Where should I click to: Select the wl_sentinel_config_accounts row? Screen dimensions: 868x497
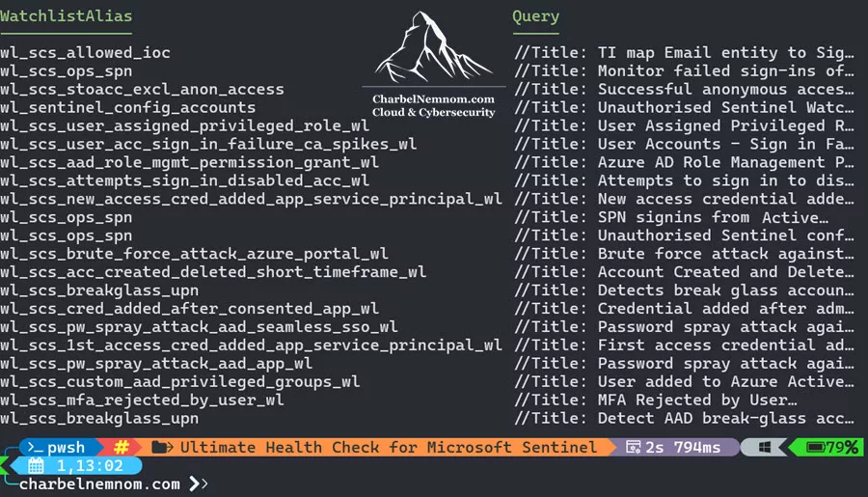[128, 107]
